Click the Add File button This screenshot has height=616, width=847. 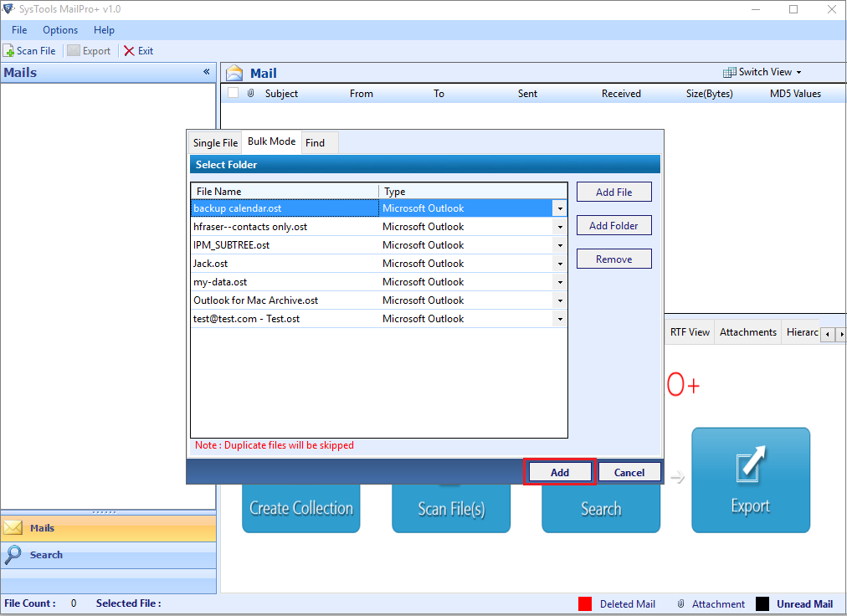[613, 192]
